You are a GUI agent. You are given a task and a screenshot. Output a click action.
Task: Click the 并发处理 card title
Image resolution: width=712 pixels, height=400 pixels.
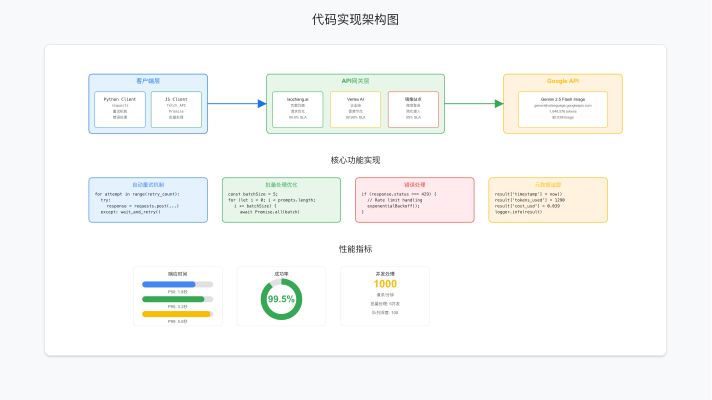click(385, 274)
